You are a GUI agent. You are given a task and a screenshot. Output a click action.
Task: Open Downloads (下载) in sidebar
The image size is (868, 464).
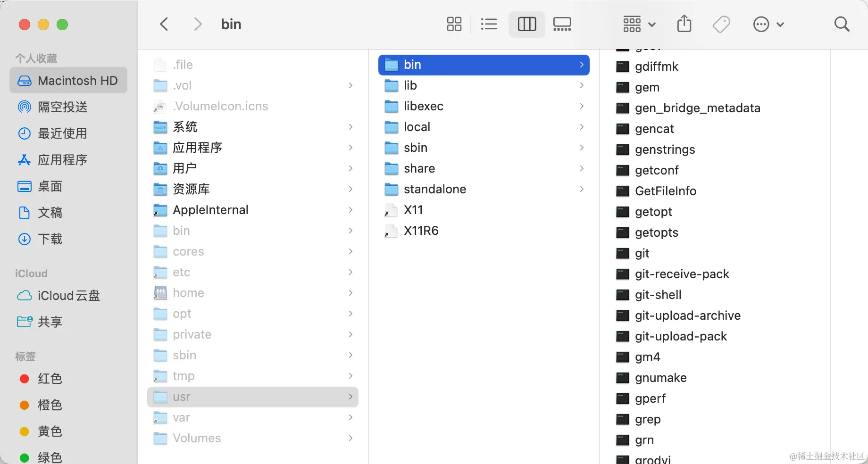click(68, 239)
